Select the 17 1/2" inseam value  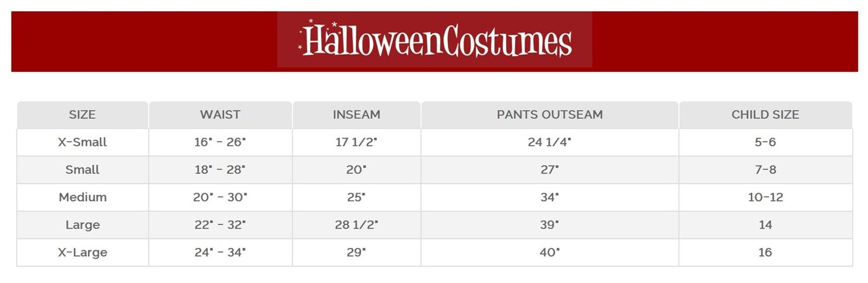[356, 142]
